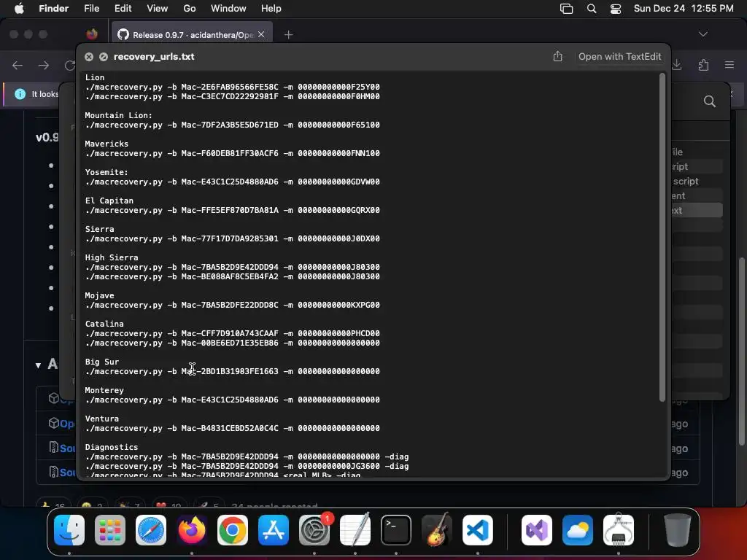Open a new browser tab
The height and width of the screenshot is (560, 747).
[288, 35]
